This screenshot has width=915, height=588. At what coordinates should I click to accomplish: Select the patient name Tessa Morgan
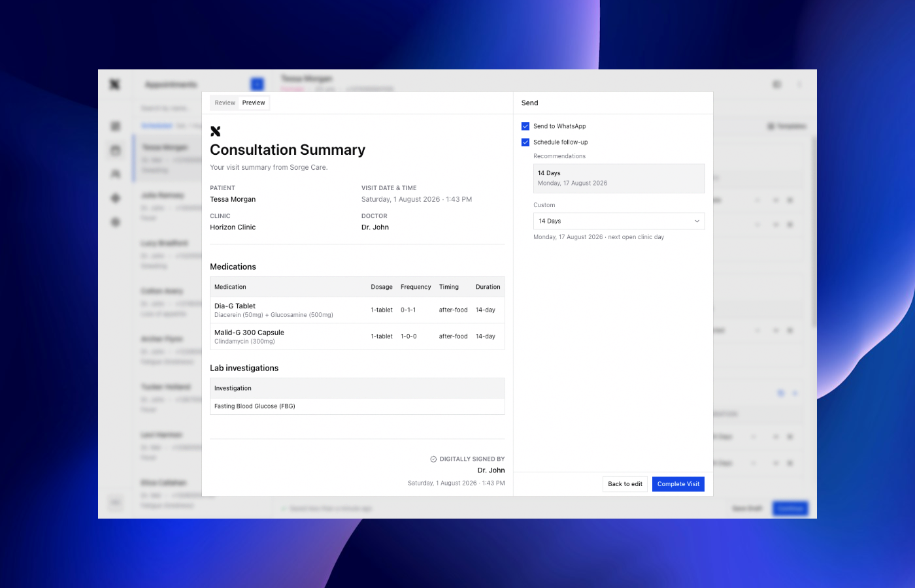[x=233, y=199]
